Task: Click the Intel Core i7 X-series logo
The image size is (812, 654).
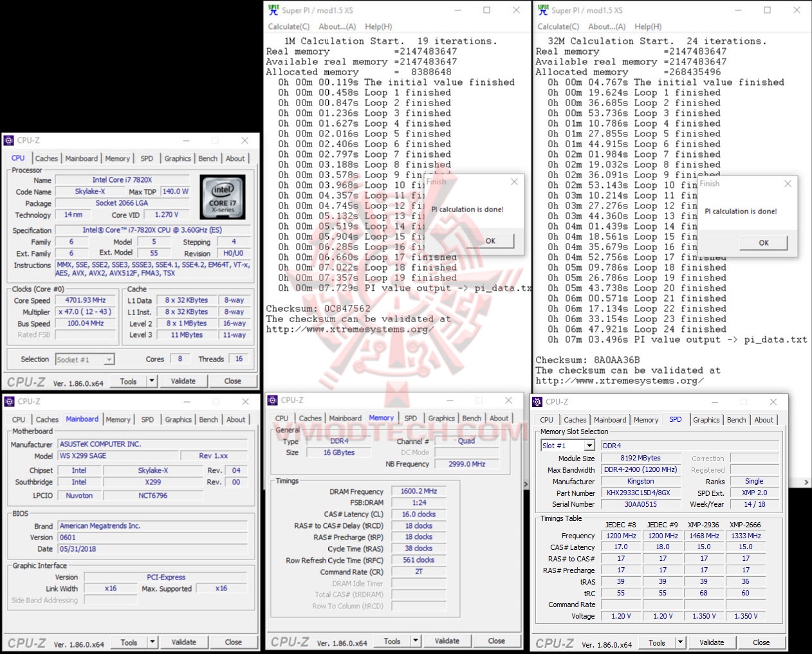Action: 223,197
